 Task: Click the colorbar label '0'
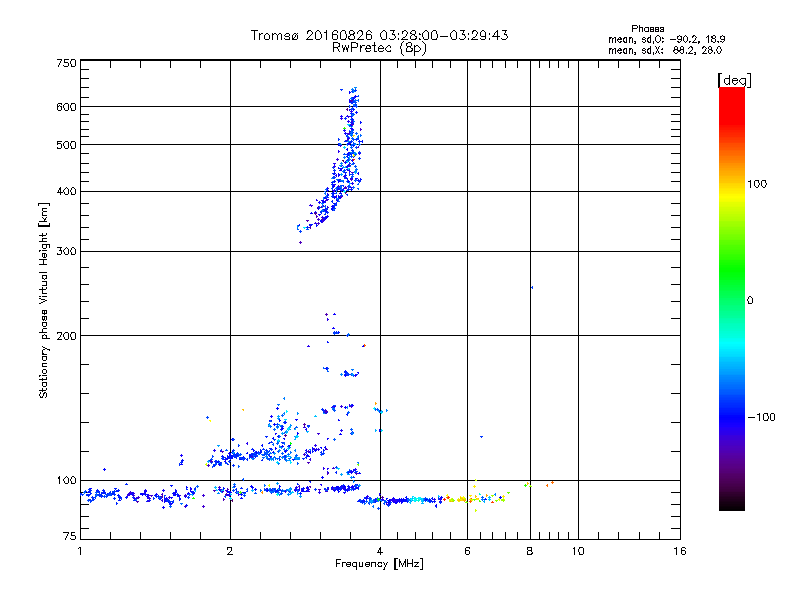point(750,301)
